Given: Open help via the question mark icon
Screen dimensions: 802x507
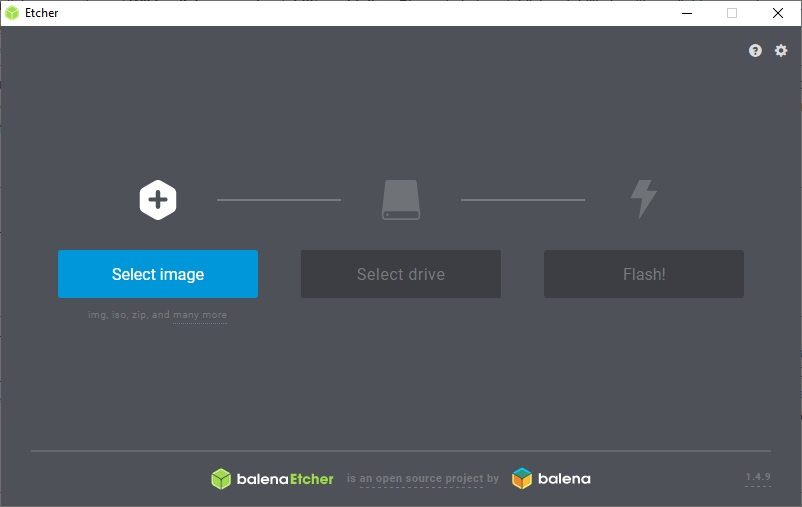Looking at the screenshot, I should (x=755, y=51).
